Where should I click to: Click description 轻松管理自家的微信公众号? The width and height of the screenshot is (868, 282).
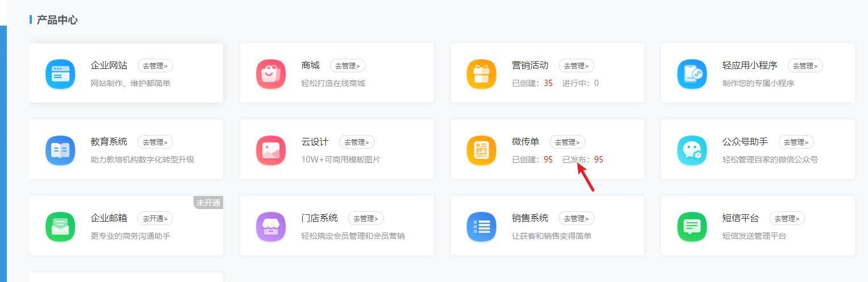771,160
